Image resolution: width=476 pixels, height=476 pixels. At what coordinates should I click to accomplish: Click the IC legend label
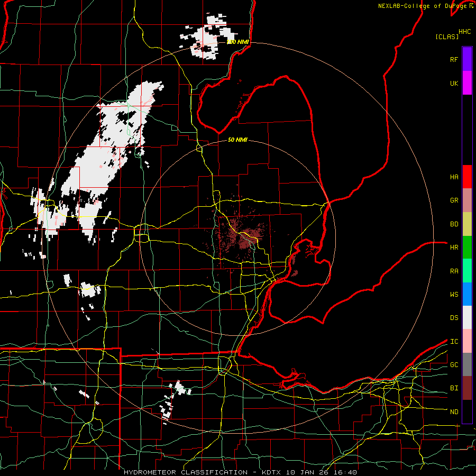[x=454, y=342]
